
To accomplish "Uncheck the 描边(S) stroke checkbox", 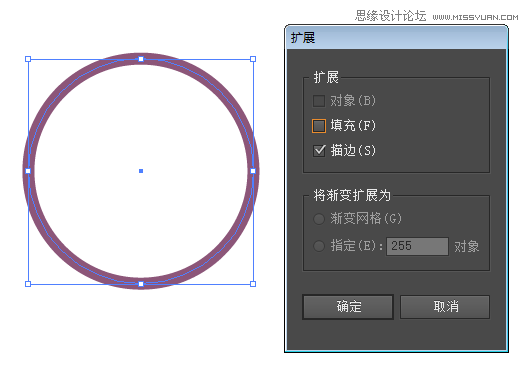I will (x=319, y=151).
